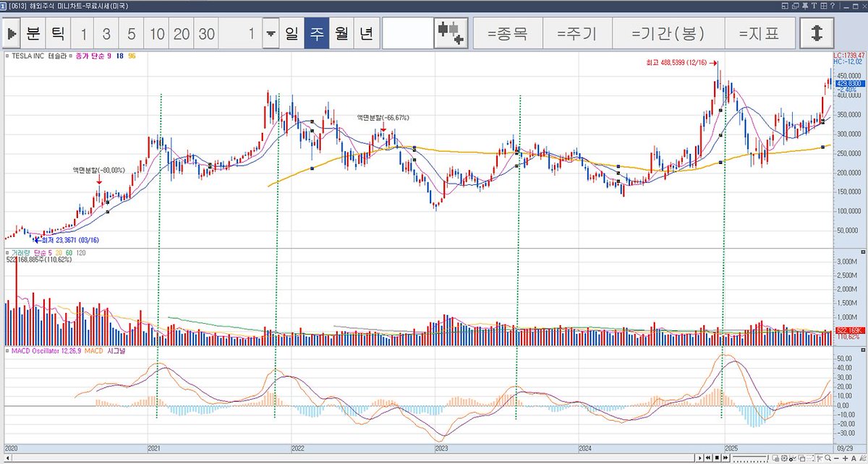Click the 09/29 date label on axis

pyautogui.click(x=844, y=448)
